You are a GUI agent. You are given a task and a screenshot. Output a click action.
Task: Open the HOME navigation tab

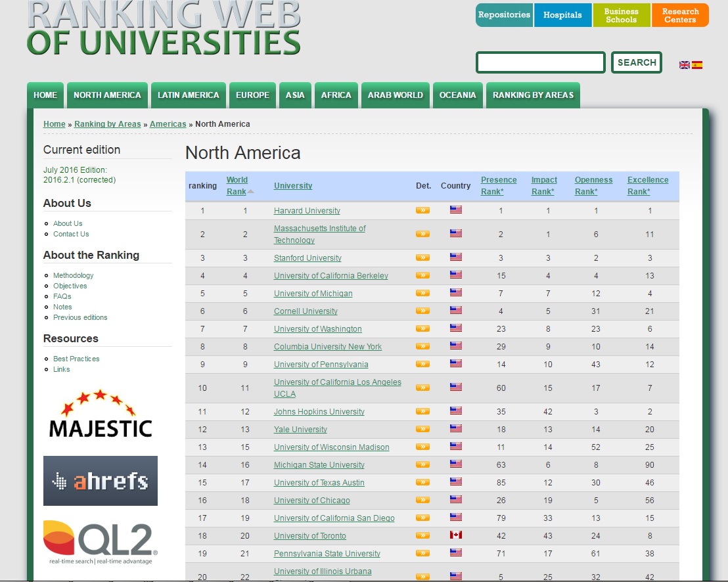pos(45,95)
